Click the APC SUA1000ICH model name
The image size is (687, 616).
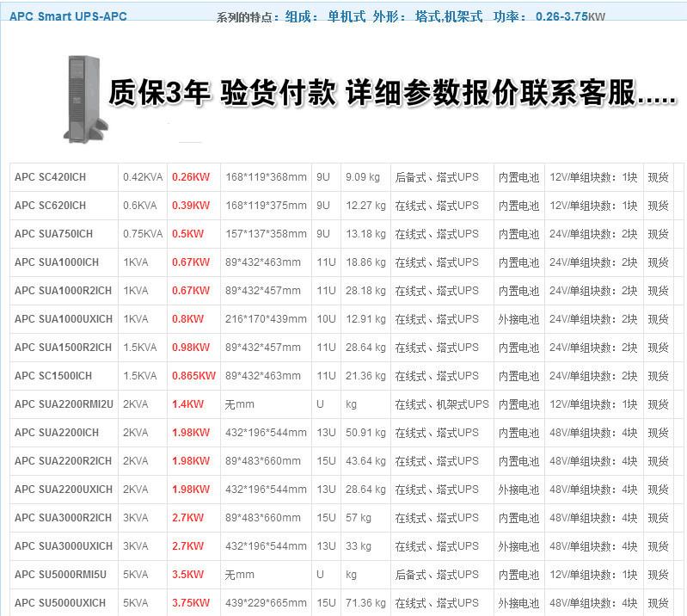click(x=56, y=262)
